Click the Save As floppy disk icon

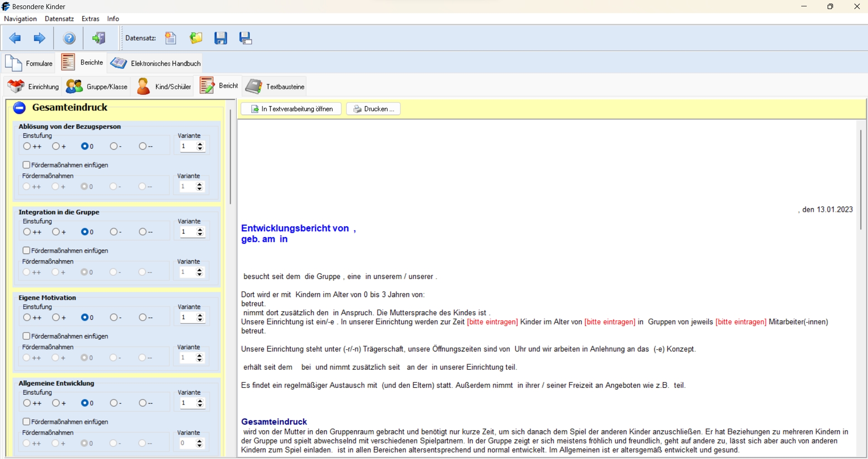coord(246,38)
